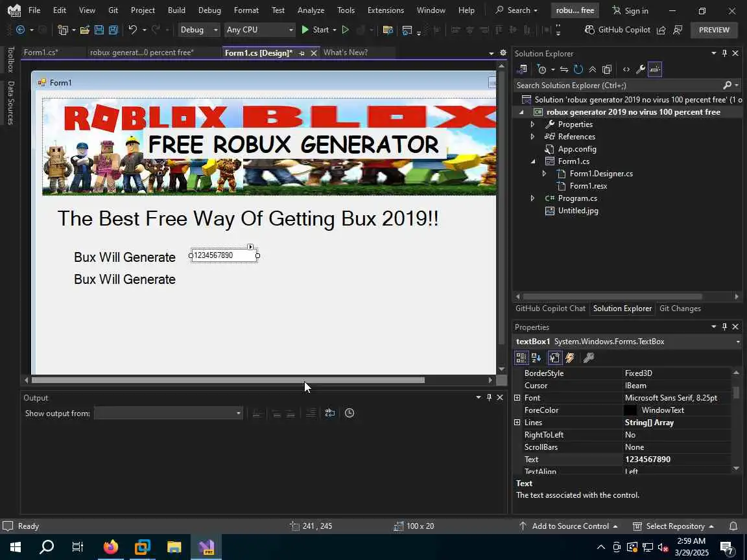This screenshot has height=560, width=747.
Task: Click the ForeColor black color swatch
Action: tap(630, 410)
